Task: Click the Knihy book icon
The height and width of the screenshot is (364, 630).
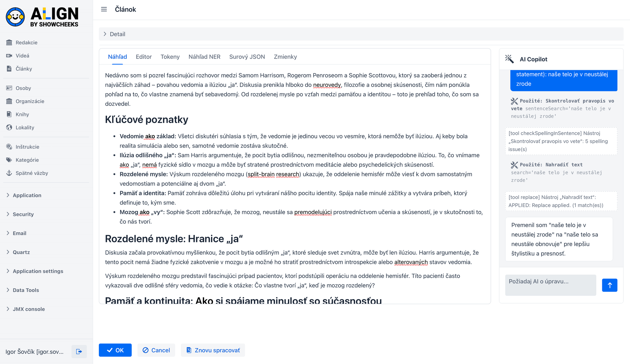Action: (x=9, y=114)
